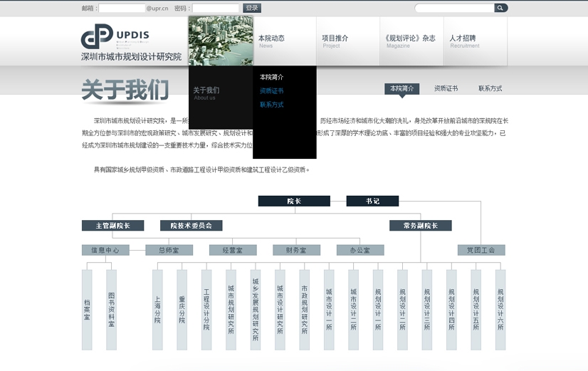
Task: Select 本院简介 in the dropdown submenu
Action: pyautogui.click(x=271, y=77)
